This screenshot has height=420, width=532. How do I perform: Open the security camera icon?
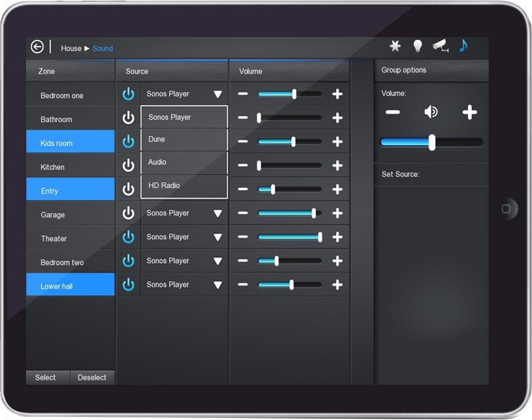click(x=440, y=46)
